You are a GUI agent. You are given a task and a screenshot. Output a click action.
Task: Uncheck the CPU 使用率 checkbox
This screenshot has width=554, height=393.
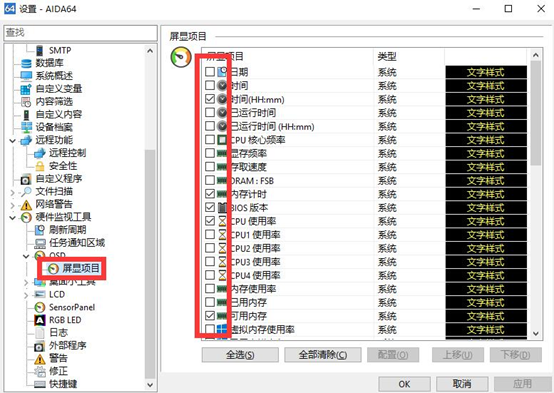[x=210, y=221]
